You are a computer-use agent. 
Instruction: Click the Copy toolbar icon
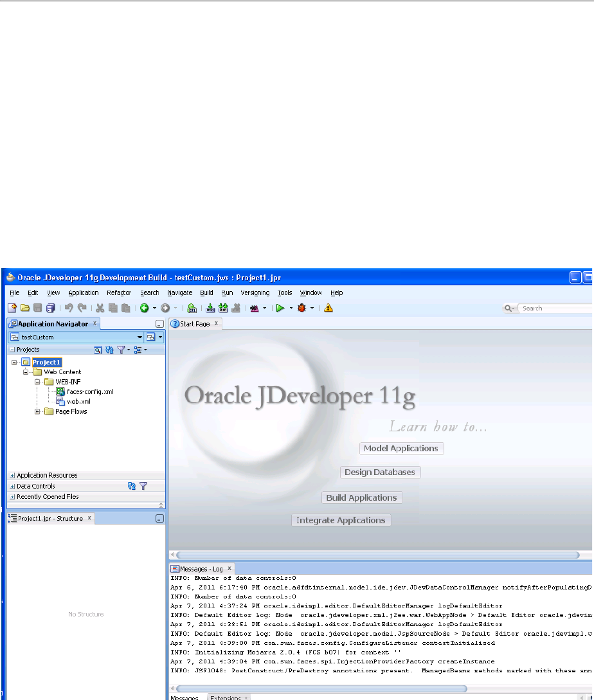pyautogui.click(x=113, y=308)
